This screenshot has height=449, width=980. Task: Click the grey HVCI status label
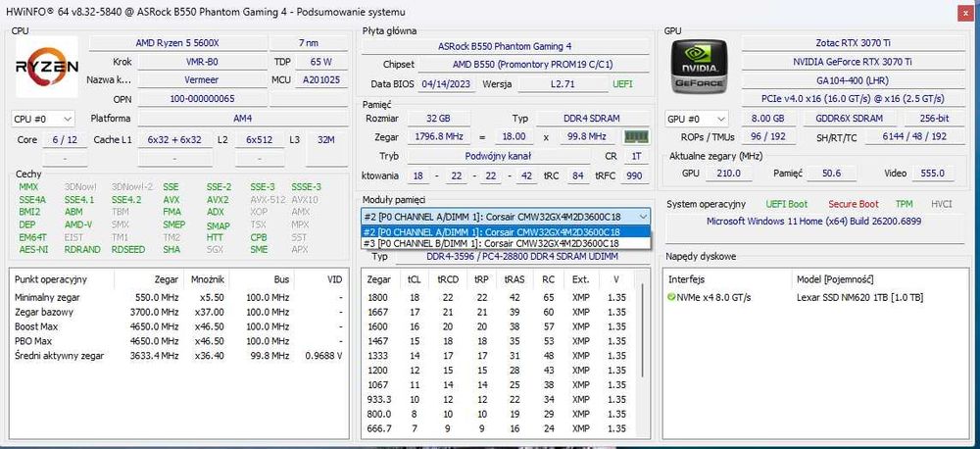[x=942, y=204]
